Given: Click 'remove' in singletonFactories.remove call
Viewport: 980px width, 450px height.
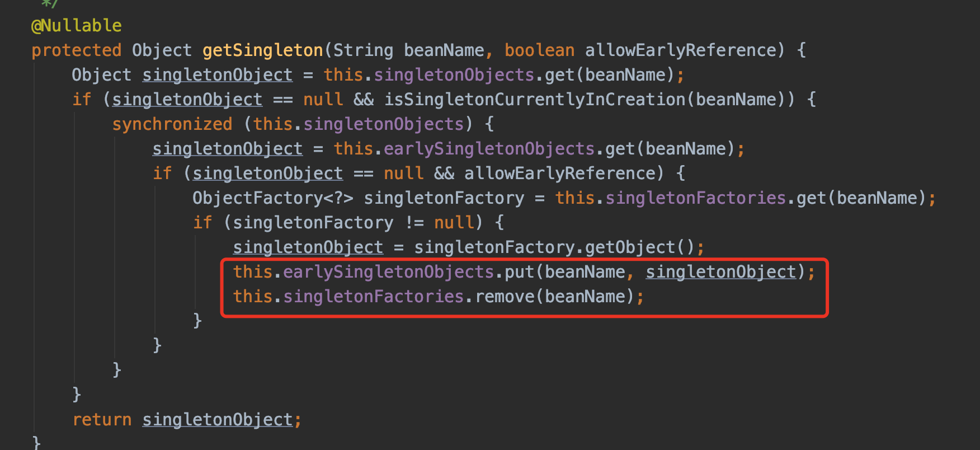Looking at the screenshot, I should pos(505,297).
